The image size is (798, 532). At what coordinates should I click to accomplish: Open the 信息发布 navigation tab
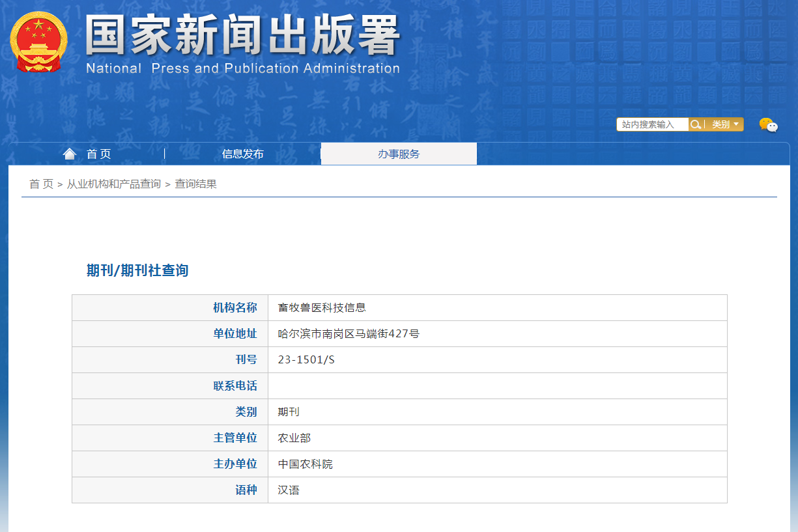pos(242,154)
